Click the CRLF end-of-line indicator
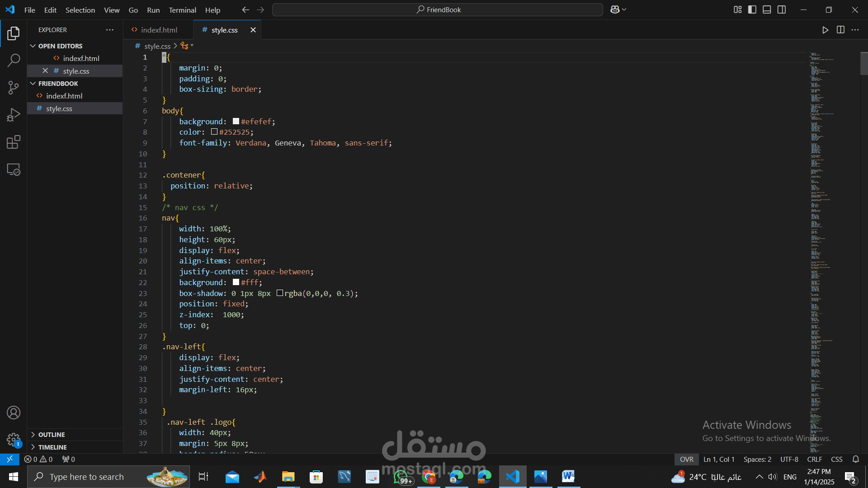 point(814,459)
